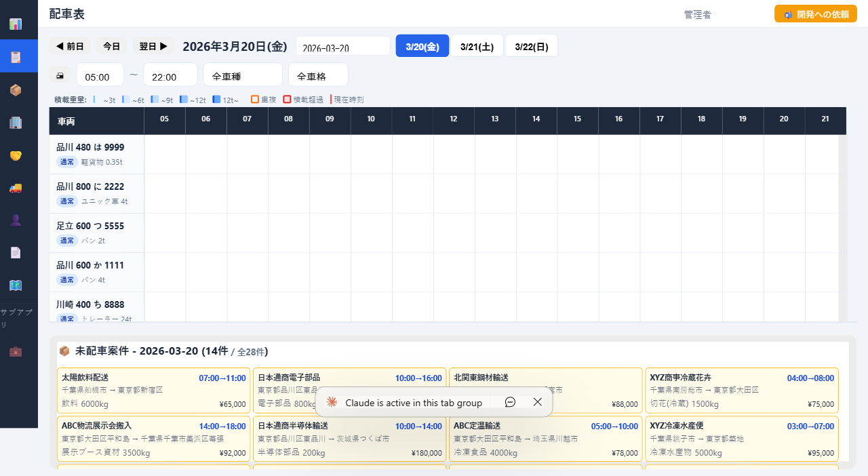The image size is (868, 476).
Task: Open the handshake icon in the sidebar
Action: click(18, 156)
